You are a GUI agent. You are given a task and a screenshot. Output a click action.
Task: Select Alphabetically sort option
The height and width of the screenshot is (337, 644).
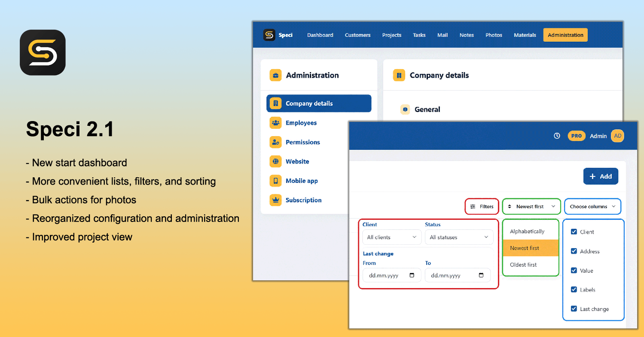coord(531,231)
